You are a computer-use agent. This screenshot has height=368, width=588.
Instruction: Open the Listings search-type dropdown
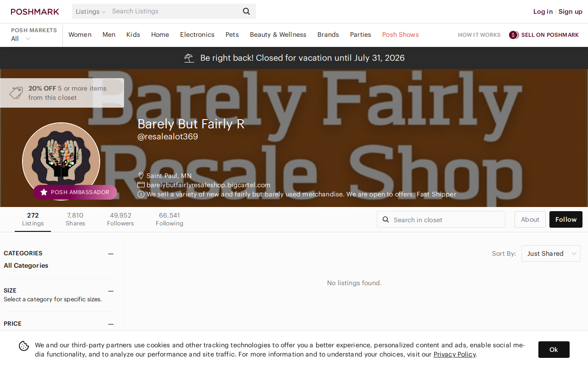tap(90, 11)
